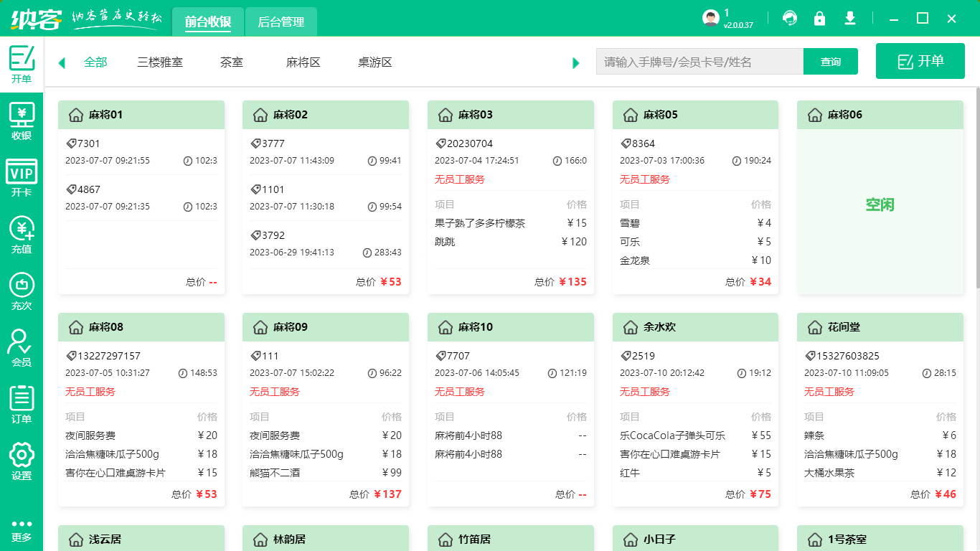980x551 pixels.
Task: Open the 收银 cashier panel
Action: [x=22, y=120]
